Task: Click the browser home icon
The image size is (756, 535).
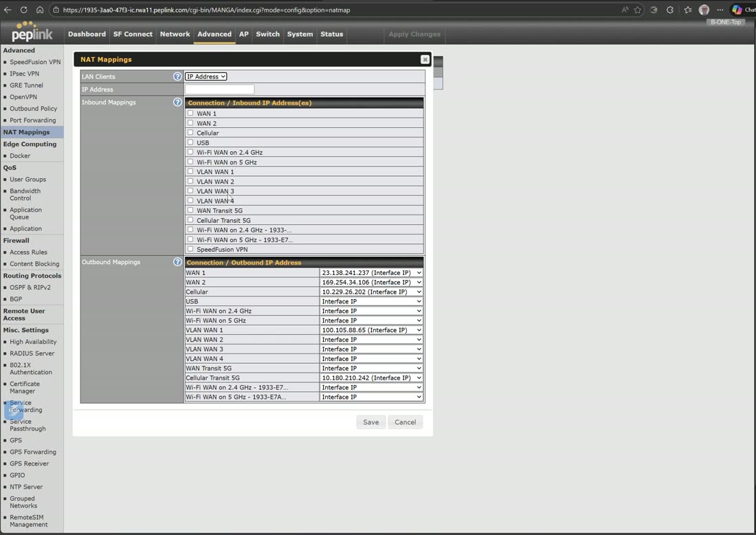Action: tap(40, 10)
